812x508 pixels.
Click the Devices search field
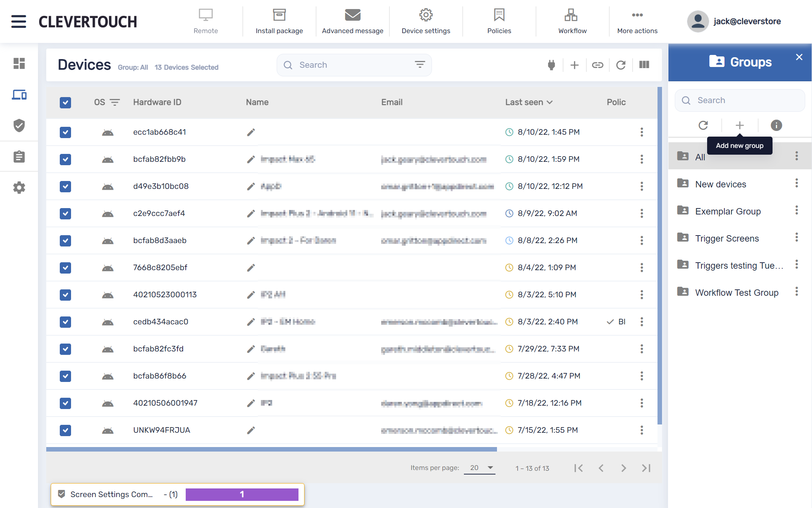[x=354, y=65]
